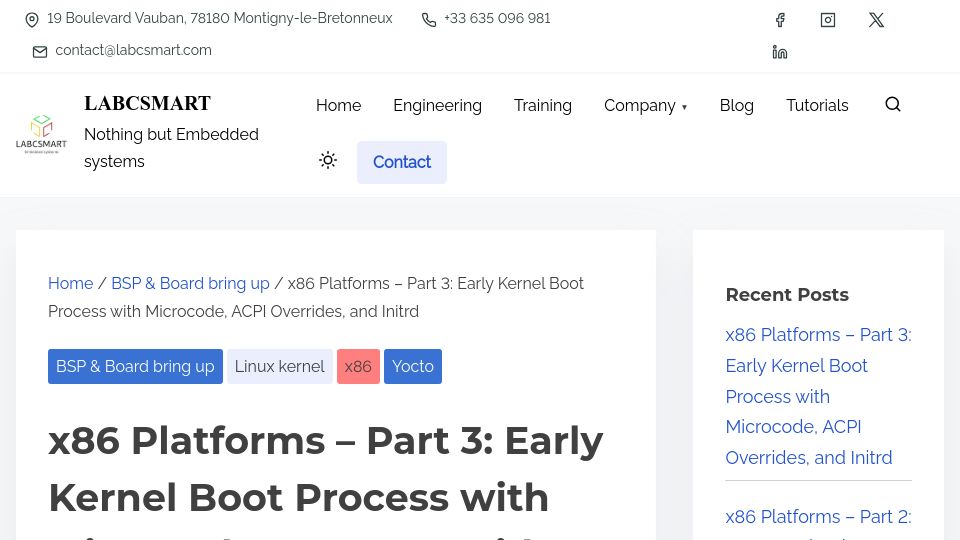
Task: Go to Home in navigation menu
Action: [339, 105]
